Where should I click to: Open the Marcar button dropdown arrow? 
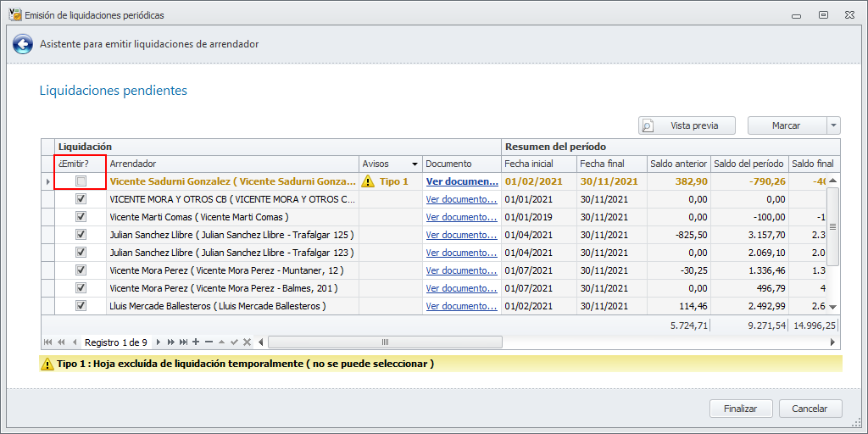[834, 125]
